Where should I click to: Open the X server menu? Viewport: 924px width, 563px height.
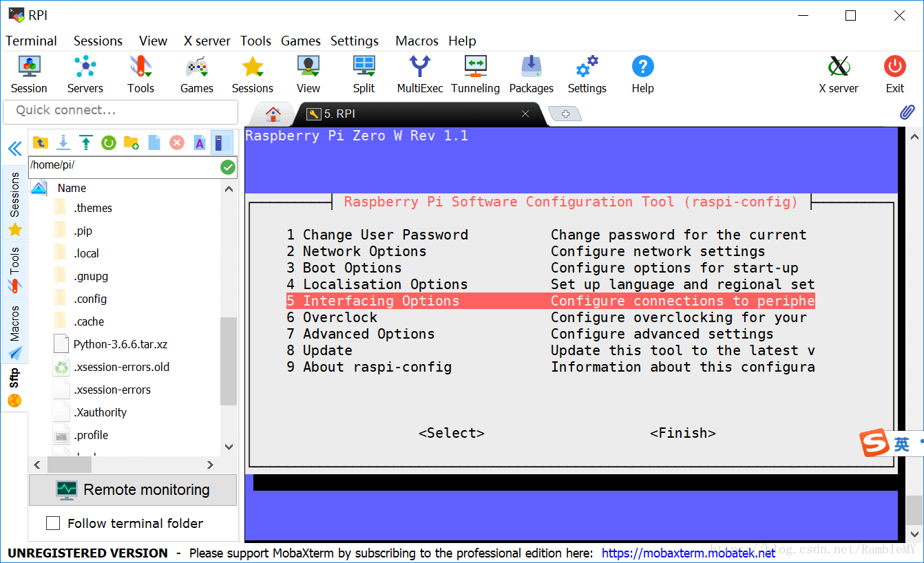point(207,41)
